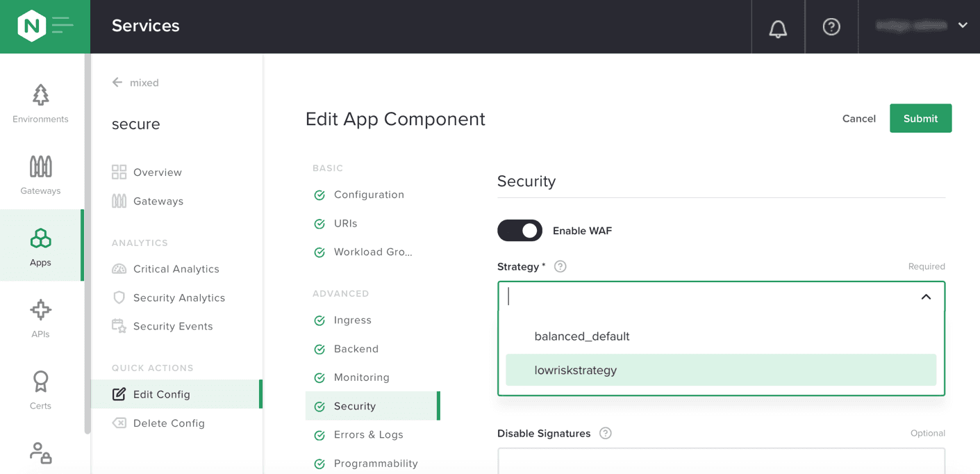The width and height of the screenshot is (980, 474).
Task: Open the help question mark icon in header
Action: (x=831, y=27)
